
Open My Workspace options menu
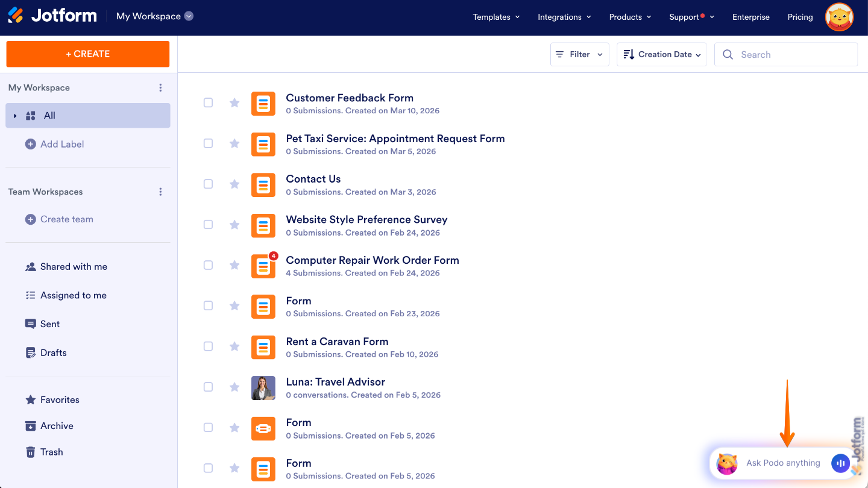[160, 87]
